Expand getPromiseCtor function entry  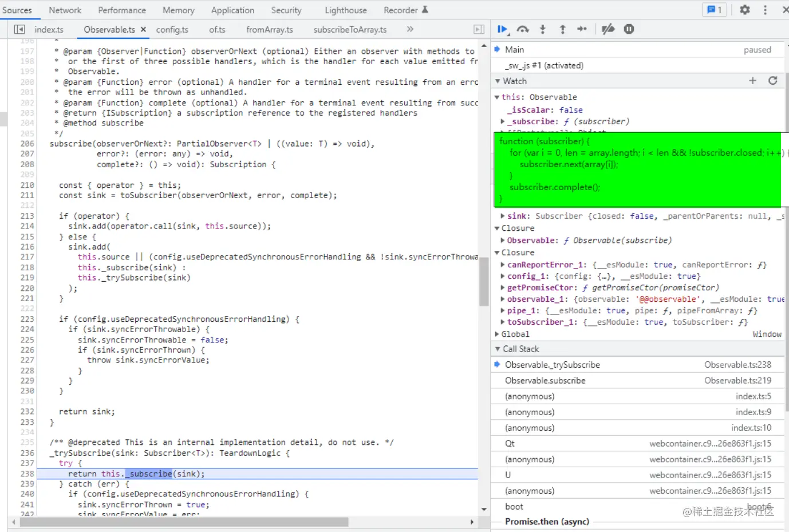[503, 287]
